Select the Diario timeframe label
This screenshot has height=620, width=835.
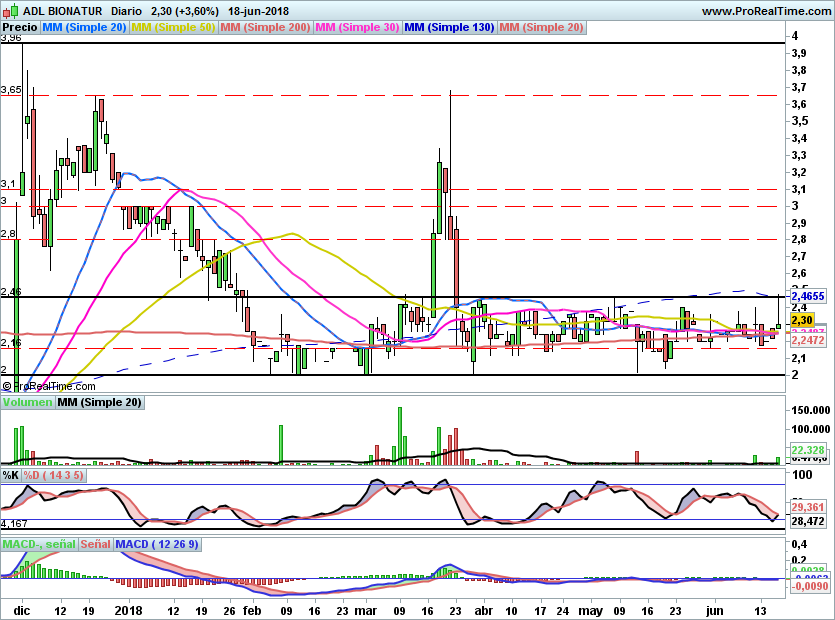click(127, 11)
